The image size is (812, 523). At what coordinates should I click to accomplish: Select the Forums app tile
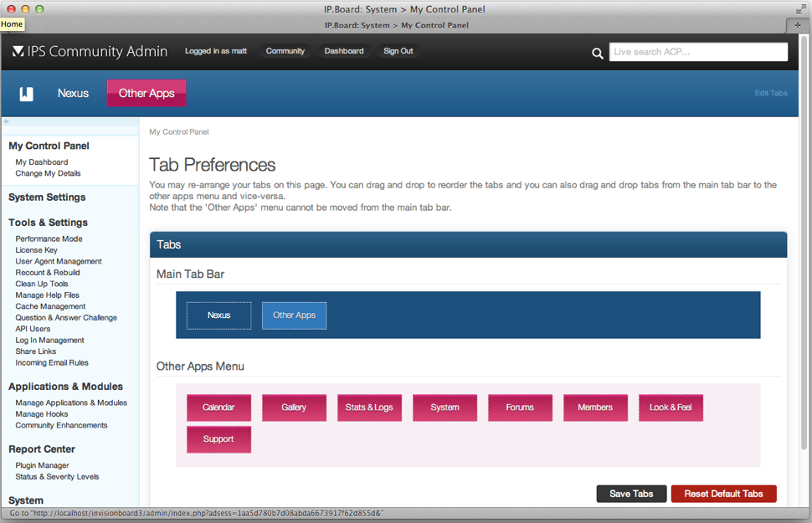coord(520,408)
